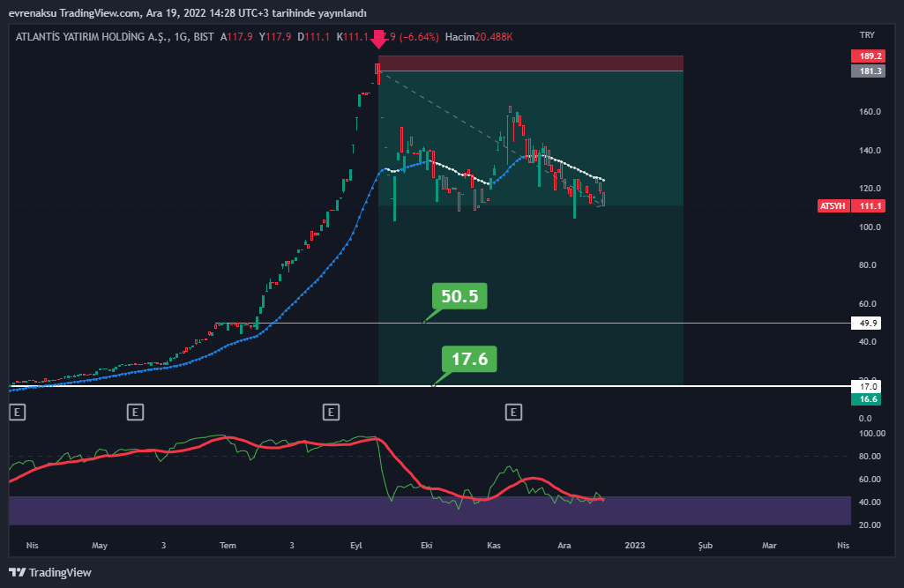Click the Kas month label on time axis
Viewport: 904px width, 588px height.
tap(494, 546)
